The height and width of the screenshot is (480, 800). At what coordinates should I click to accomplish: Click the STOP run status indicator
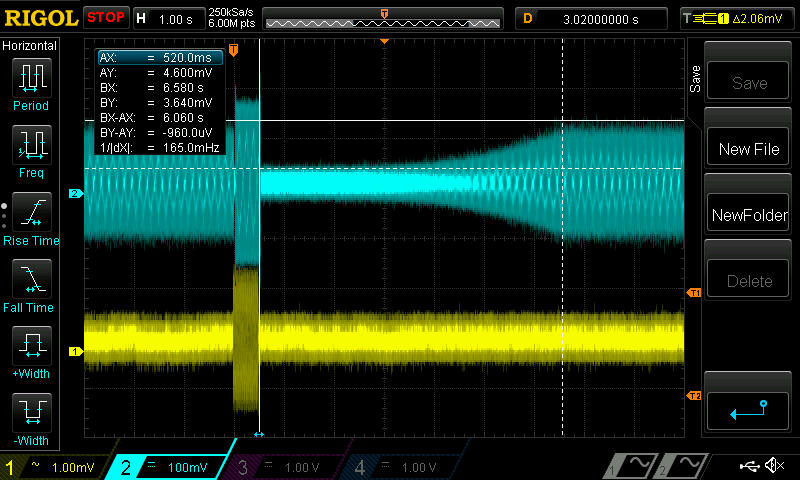coord(105,17)
